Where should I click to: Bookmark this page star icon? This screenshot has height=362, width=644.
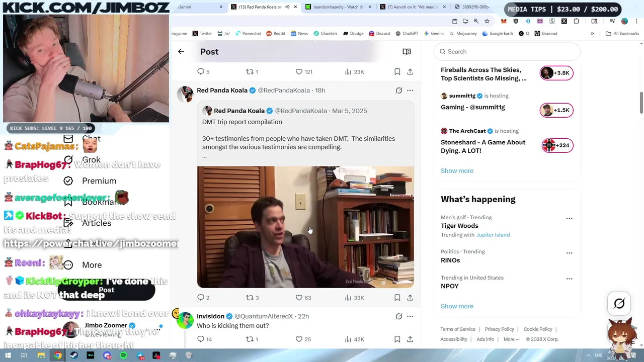(487, 21)
